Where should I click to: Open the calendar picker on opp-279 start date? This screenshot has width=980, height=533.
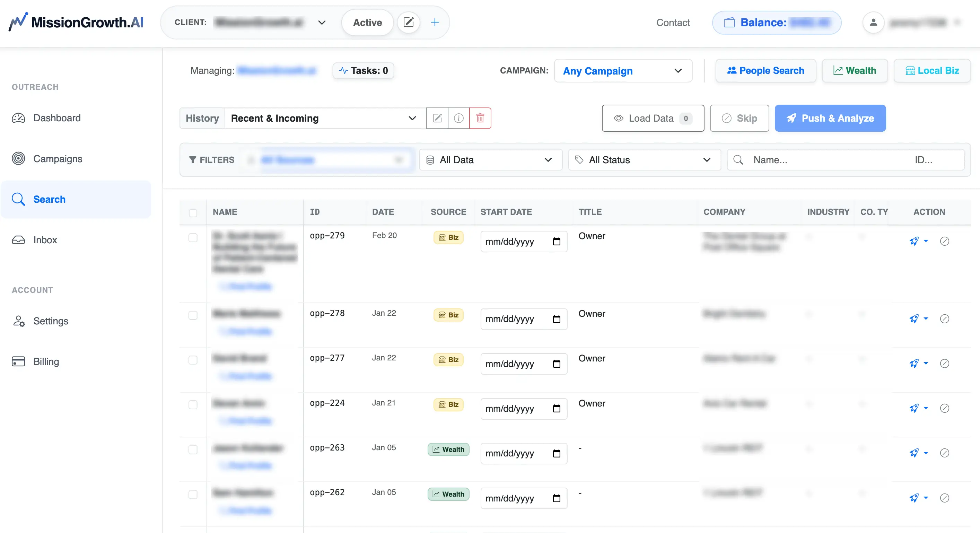(557, 242)
